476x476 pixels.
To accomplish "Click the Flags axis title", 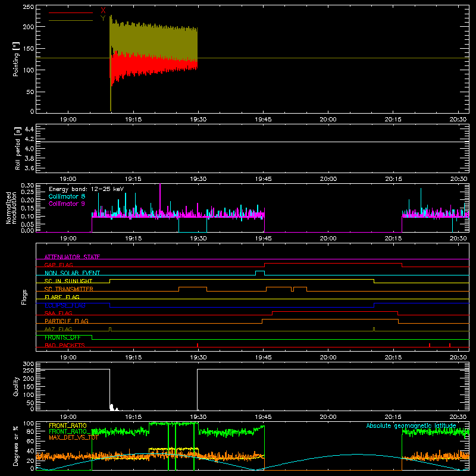I will [24, 297].
